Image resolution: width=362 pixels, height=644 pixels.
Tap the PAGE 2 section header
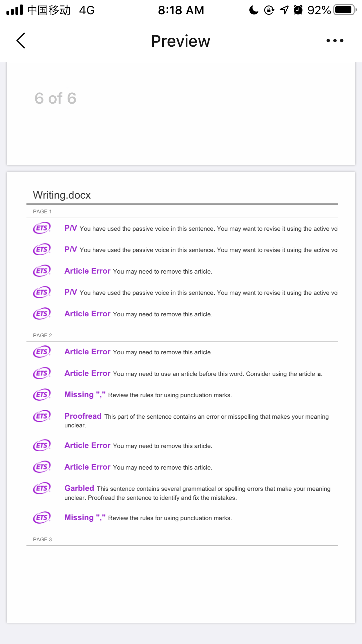click(x=42, y=335)
